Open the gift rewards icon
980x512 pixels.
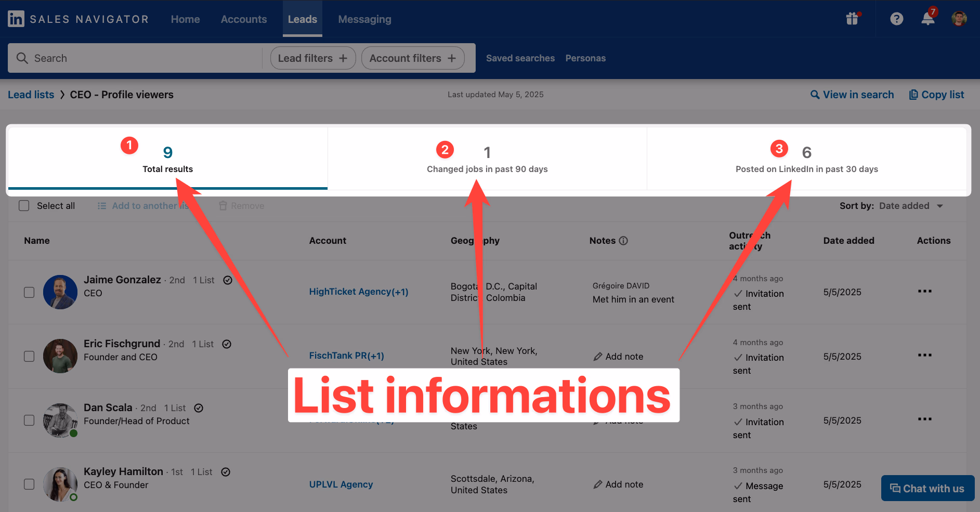(x=852, y=19)
